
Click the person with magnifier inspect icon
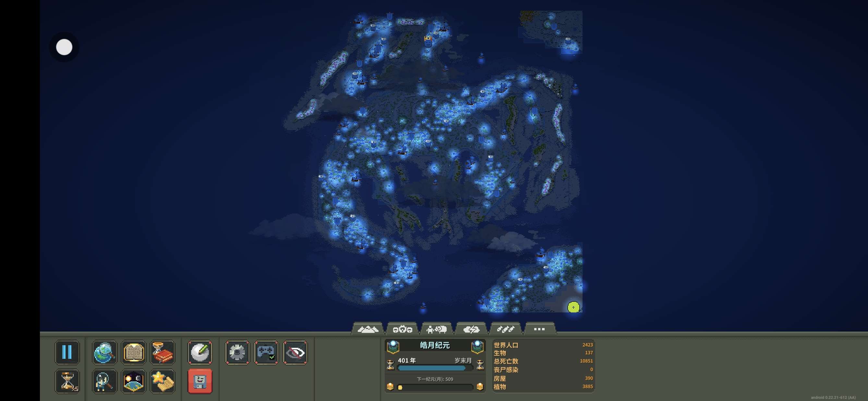pos(104,381)
